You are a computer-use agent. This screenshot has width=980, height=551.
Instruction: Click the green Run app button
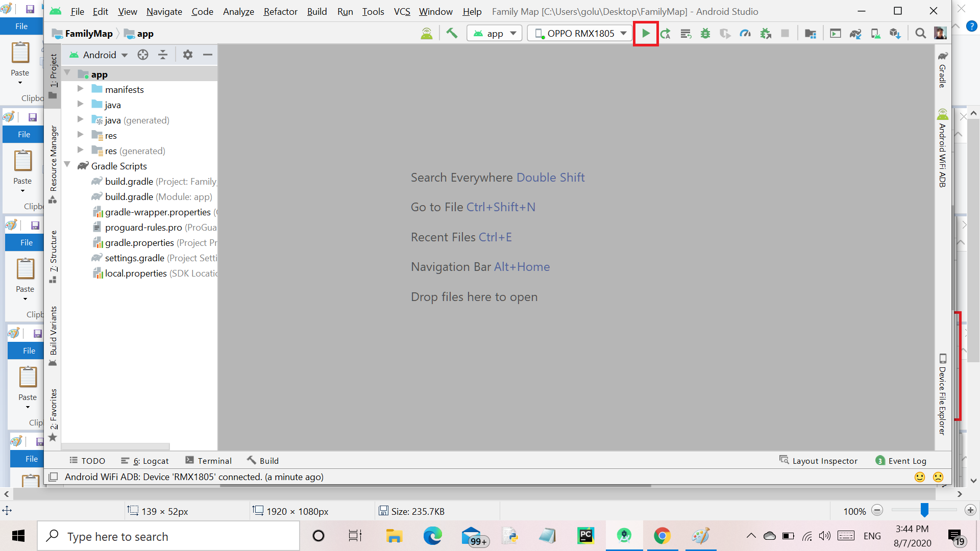(646, 34)
